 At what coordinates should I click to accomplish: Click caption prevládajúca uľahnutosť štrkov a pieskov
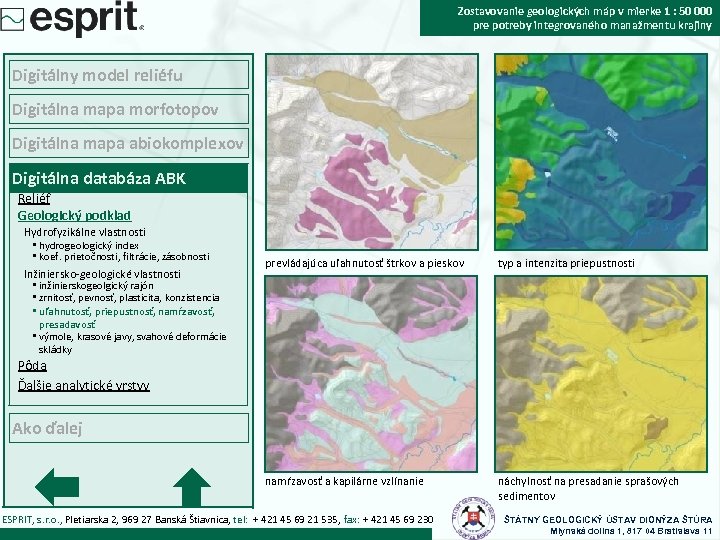point(365,264)
